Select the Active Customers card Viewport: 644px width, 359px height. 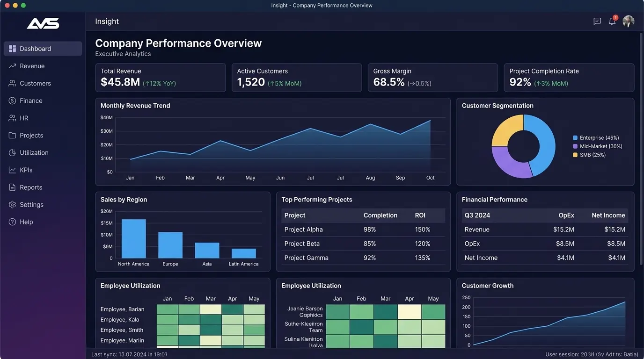pyautogui.click(x=297, y=78)
